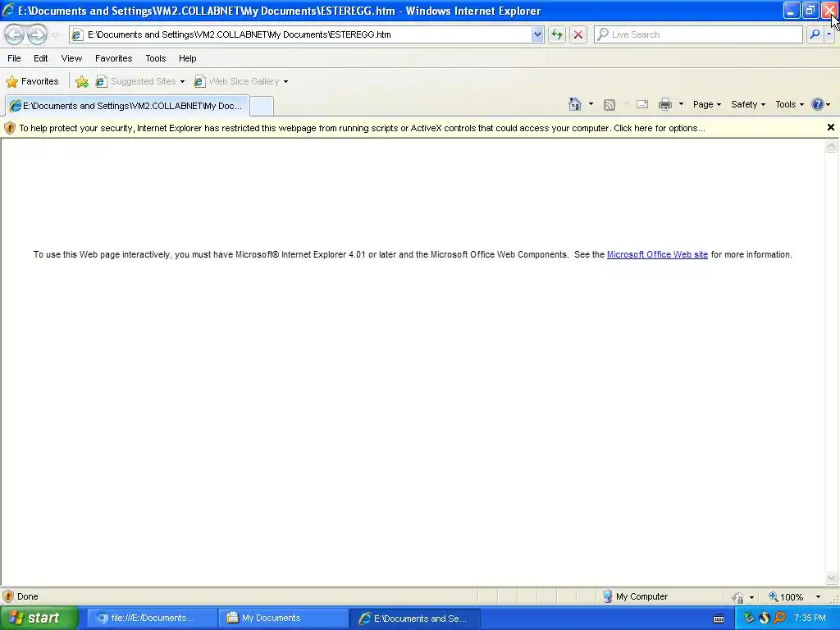The width and height of the screenshot is (840, 630).
Task: Open the Help menu
Action: [x=188, y=58]
